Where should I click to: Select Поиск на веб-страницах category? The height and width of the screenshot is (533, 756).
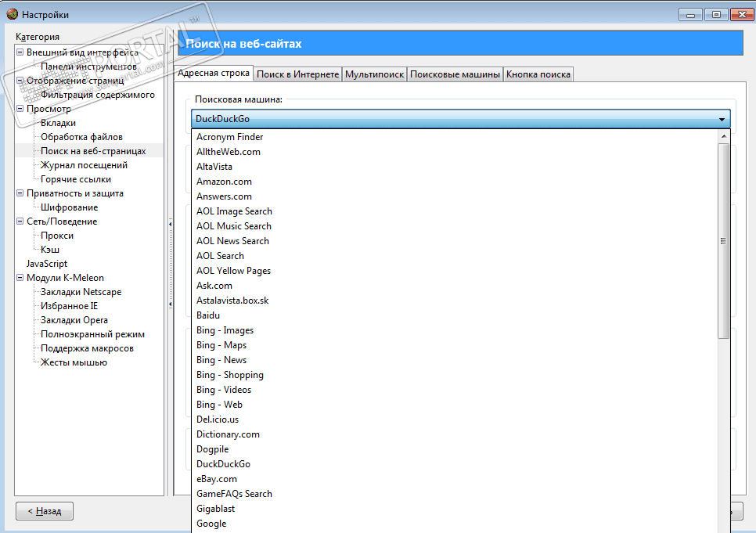[93, 151]
